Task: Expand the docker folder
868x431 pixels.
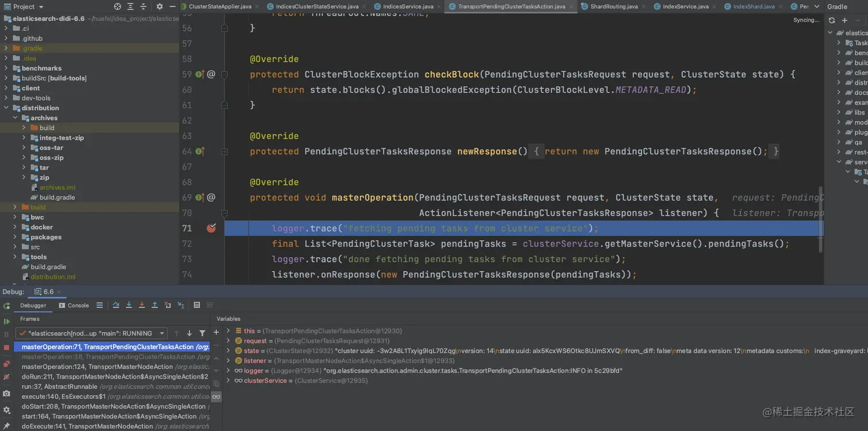Action: pos(15,227)
